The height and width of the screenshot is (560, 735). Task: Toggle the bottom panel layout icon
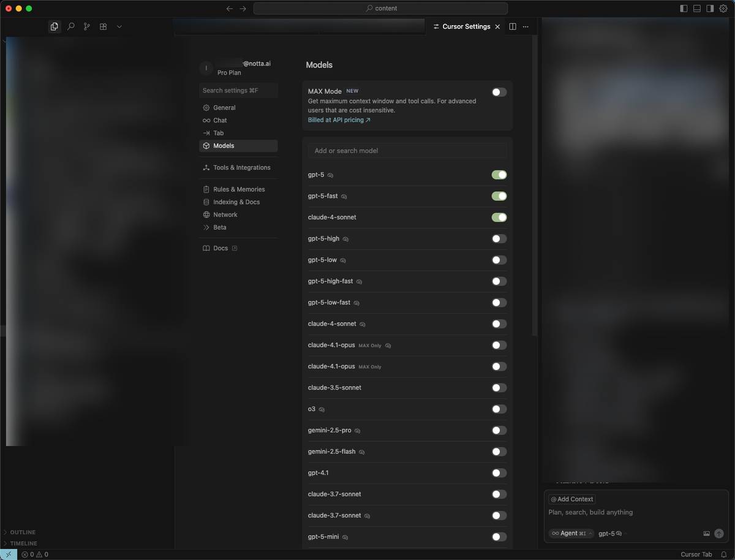point(697,9)
